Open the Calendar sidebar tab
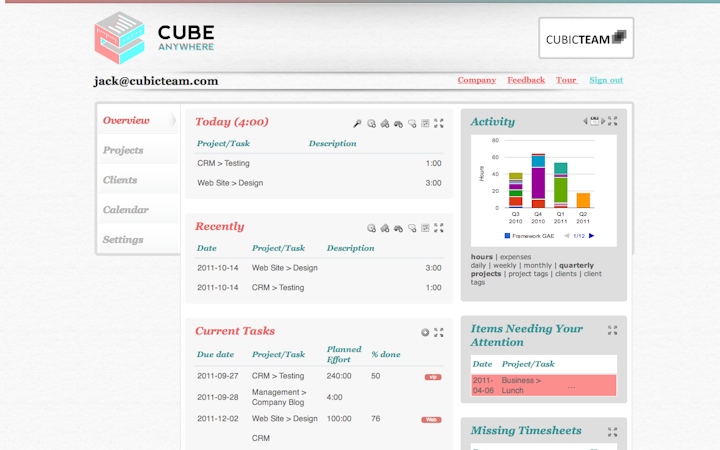The width and height of the screenshot is (720, 450). pyautogui.click(x=137, y=210)
